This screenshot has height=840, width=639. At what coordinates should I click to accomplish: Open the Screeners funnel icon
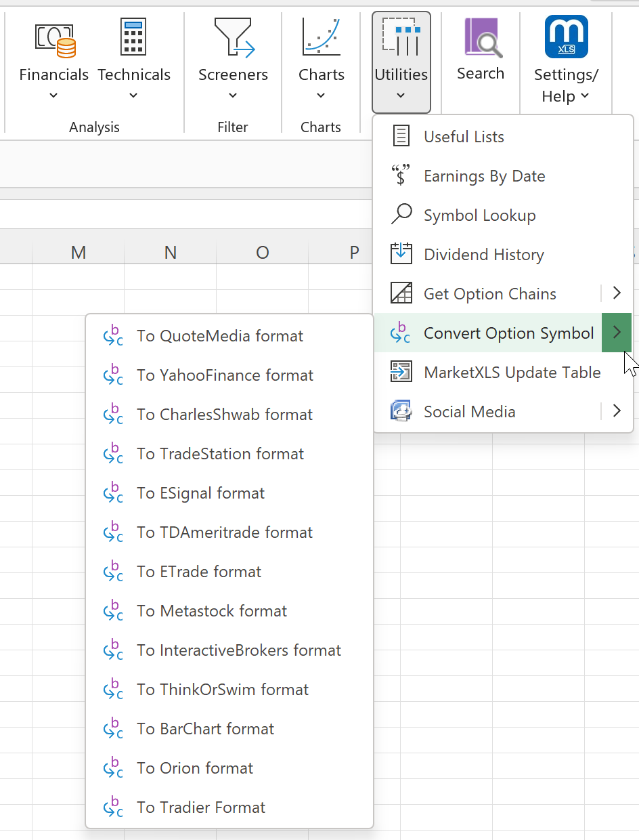pyautogui.click(x=234, y=38)
